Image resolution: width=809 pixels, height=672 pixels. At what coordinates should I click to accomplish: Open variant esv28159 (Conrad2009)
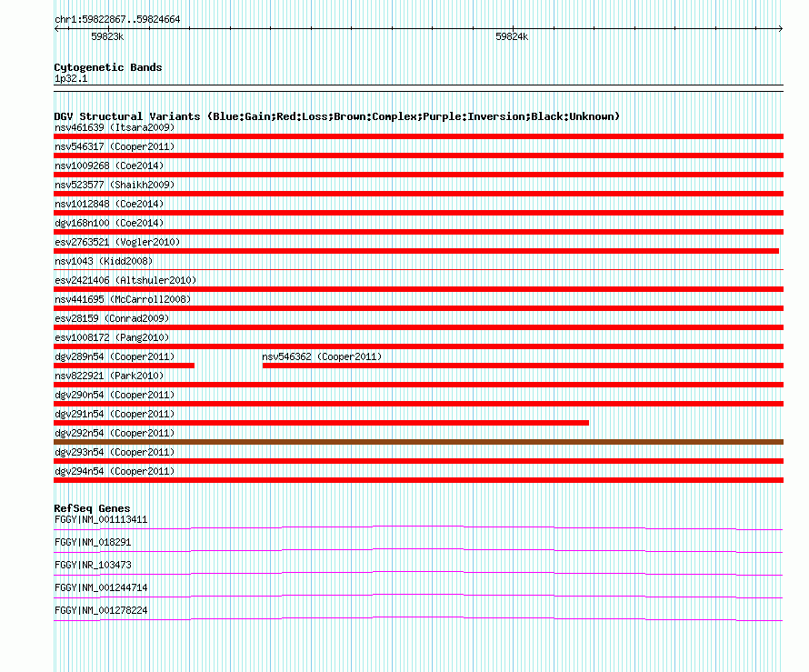pyautogui.click(x=112, y=318)
